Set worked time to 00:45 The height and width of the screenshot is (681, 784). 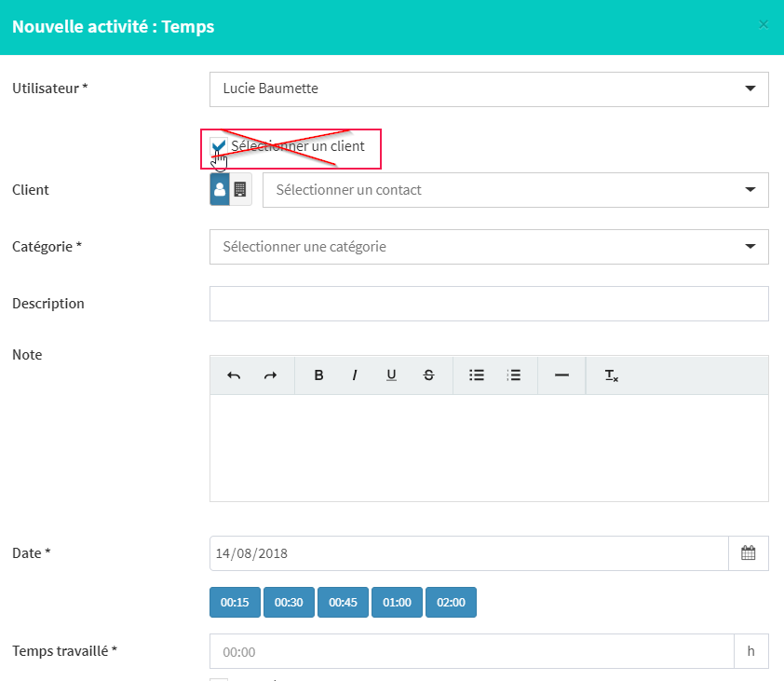pyautogui.click(x=343, y=603)
